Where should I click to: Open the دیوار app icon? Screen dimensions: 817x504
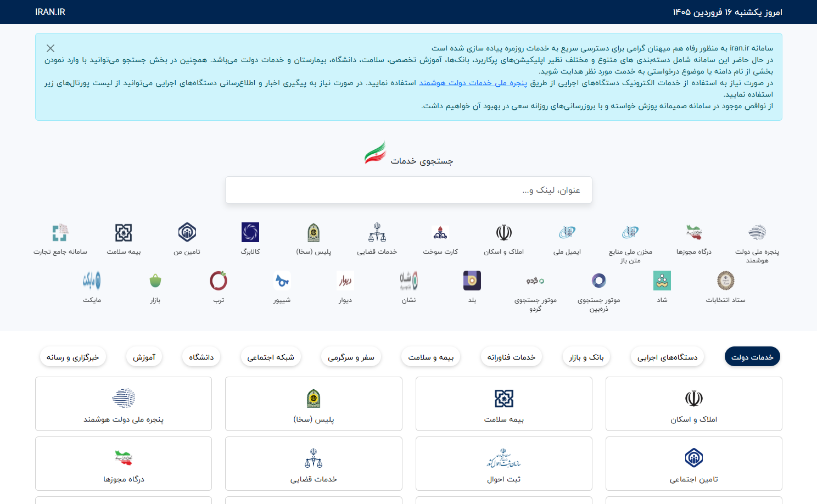pyautogui.click(x=345, y=281)
